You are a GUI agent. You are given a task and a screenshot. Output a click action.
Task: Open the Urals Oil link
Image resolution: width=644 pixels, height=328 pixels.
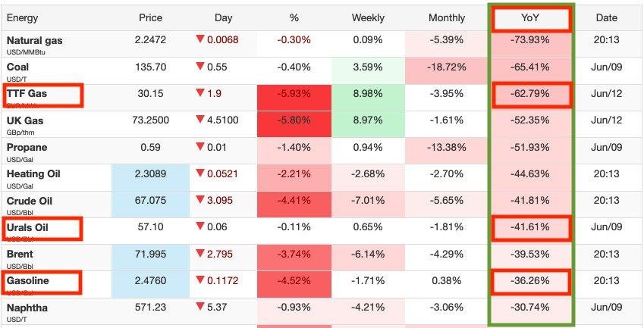[30, 226]
